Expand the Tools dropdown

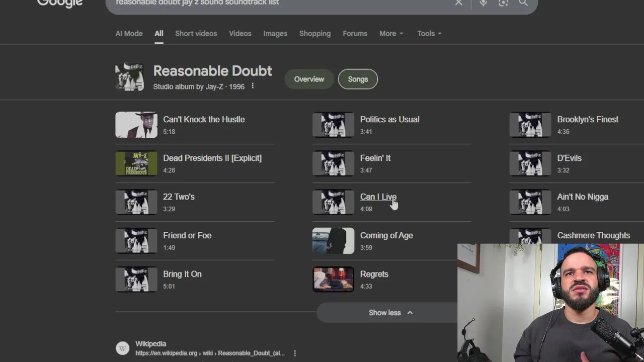tap(429, 33)
